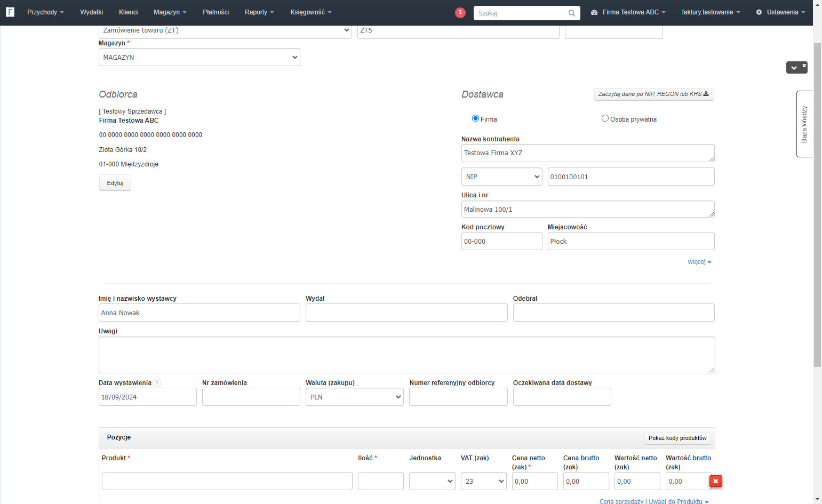Viewport: 822px width, 504px height.
Task: Collapse the floating dark panel chevron
Action: [x=794, y=68]
